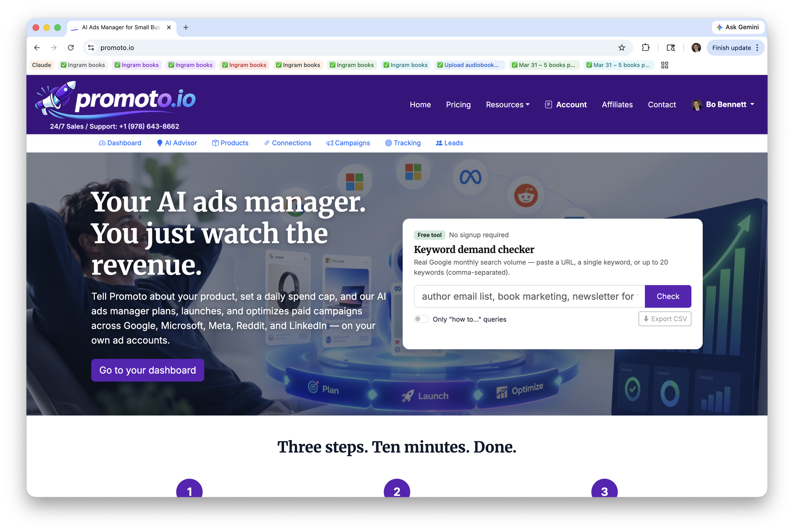Click the Reddit logo in the hero image
This screenshot has width=794, height=532.
[526, 196]
